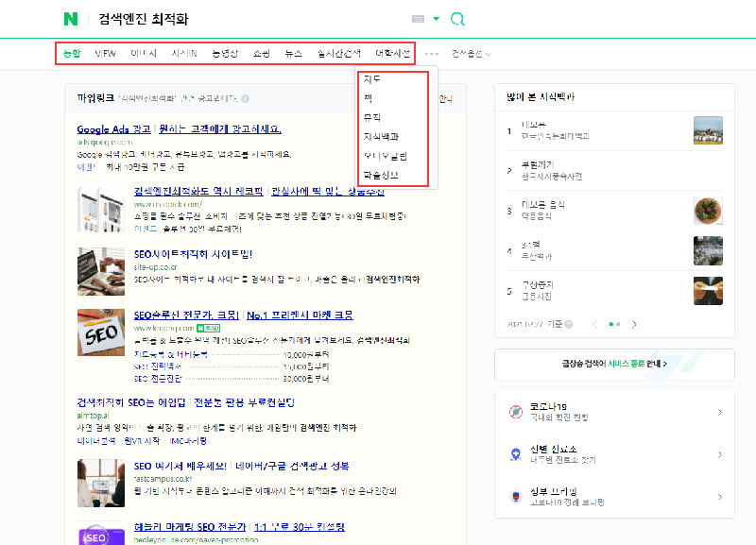Open the Google Ads 광고 link

click(113, 129)
